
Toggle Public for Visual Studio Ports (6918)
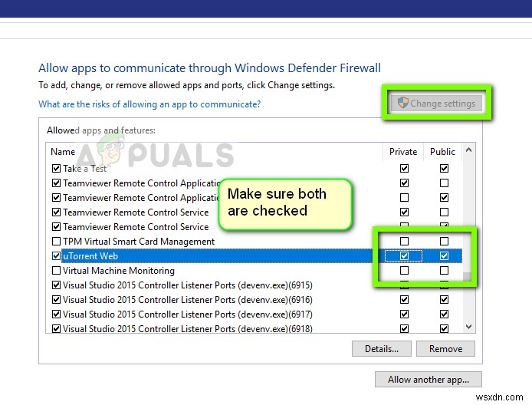(444, 328)
